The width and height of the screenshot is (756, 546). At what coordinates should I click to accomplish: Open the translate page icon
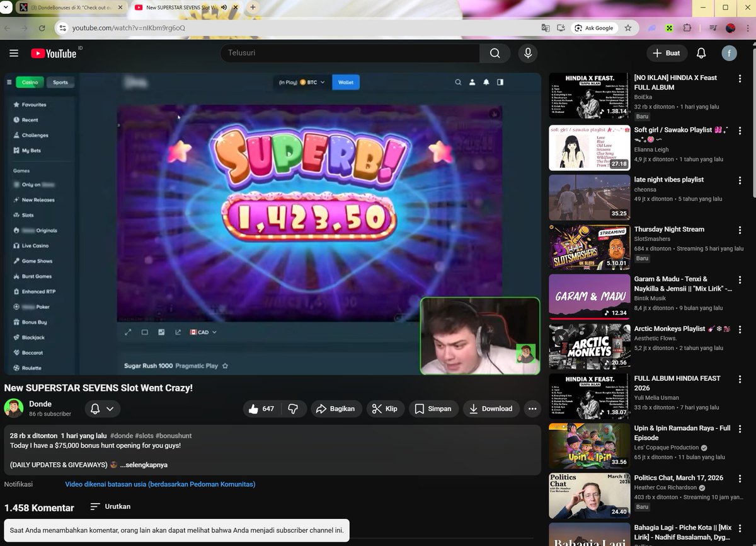click(x=546, y=28)
